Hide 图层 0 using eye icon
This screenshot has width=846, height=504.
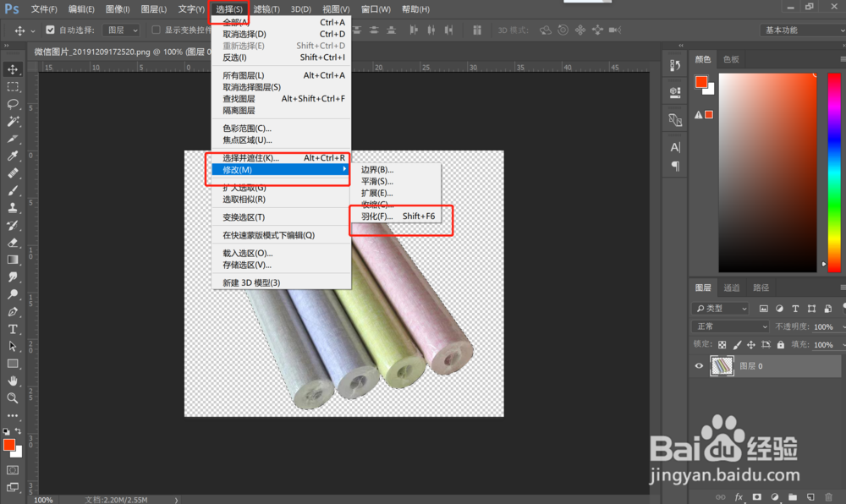tap(699, 366)
